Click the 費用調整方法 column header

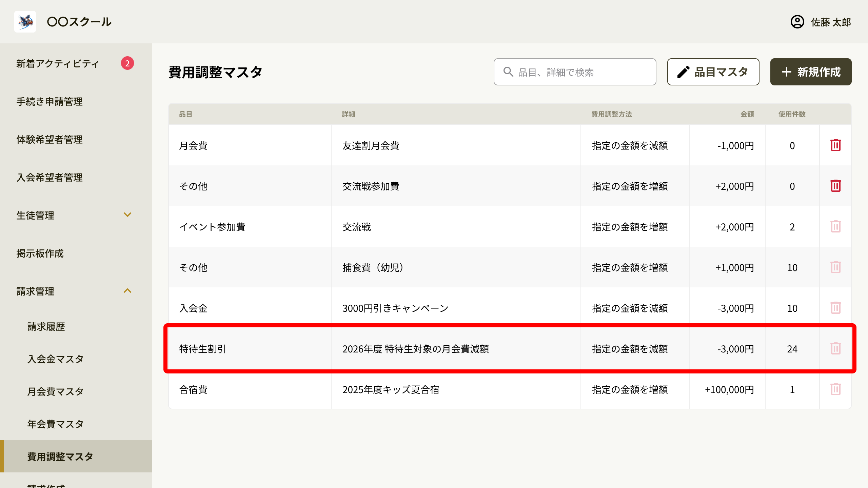pos(612,114)
